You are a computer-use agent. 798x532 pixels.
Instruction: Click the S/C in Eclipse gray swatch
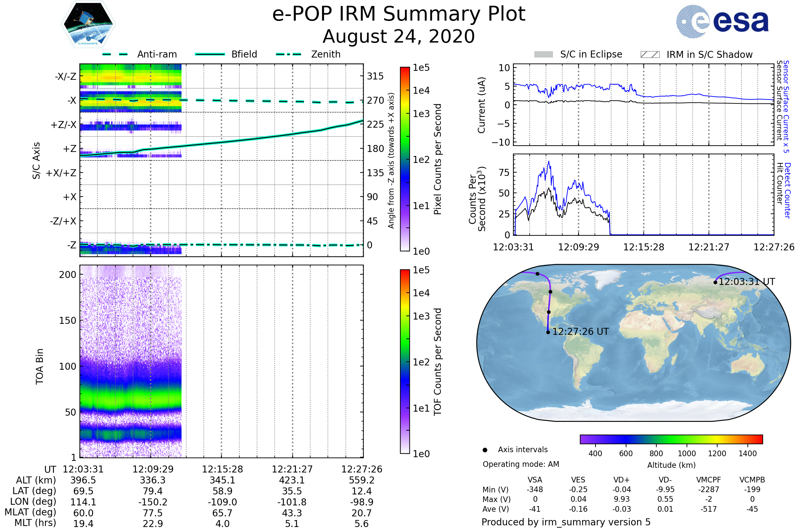pyautogui.click(x=543, y=55)
